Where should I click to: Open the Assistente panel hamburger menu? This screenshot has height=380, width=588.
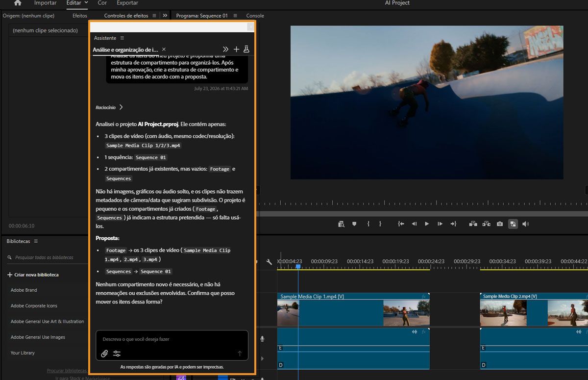click(x=122, y=38)
